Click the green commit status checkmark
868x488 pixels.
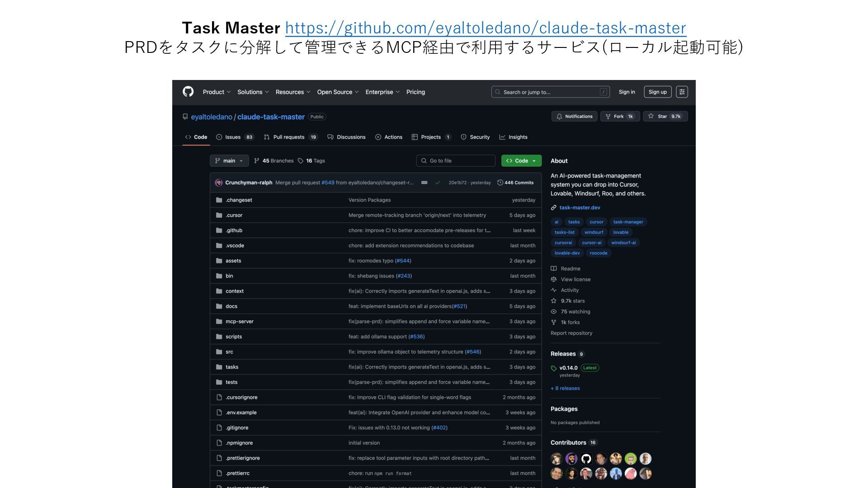pos(438,183)
